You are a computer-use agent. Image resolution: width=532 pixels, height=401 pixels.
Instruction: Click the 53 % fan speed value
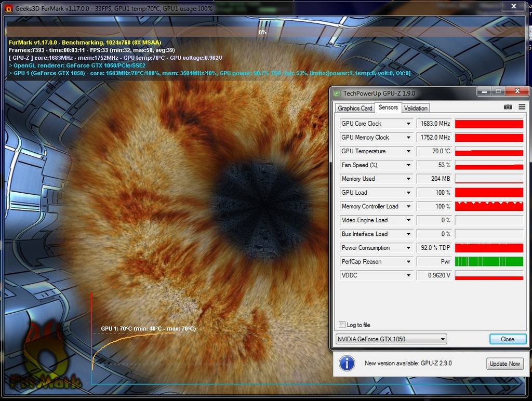[434, 165]
